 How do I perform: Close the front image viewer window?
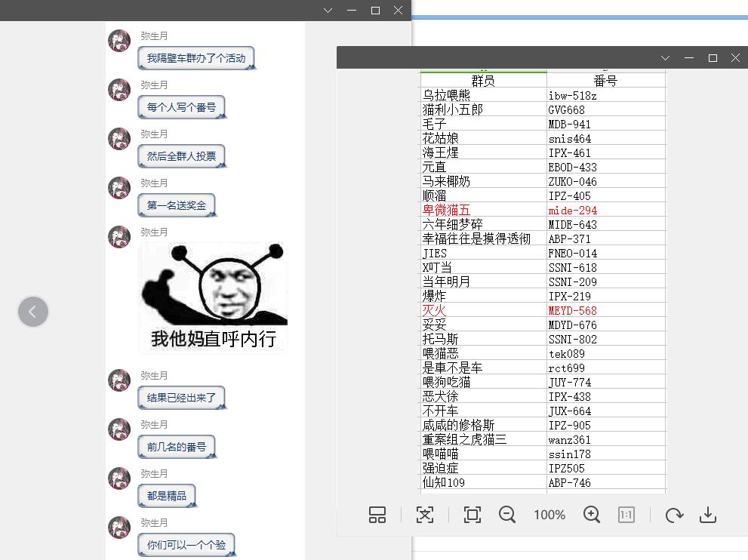[x=736, y=57]
